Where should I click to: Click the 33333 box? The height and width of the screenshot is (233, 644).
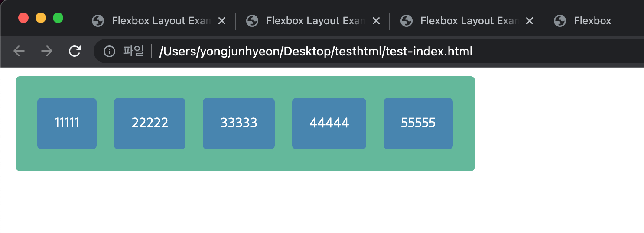click(239, 123)
